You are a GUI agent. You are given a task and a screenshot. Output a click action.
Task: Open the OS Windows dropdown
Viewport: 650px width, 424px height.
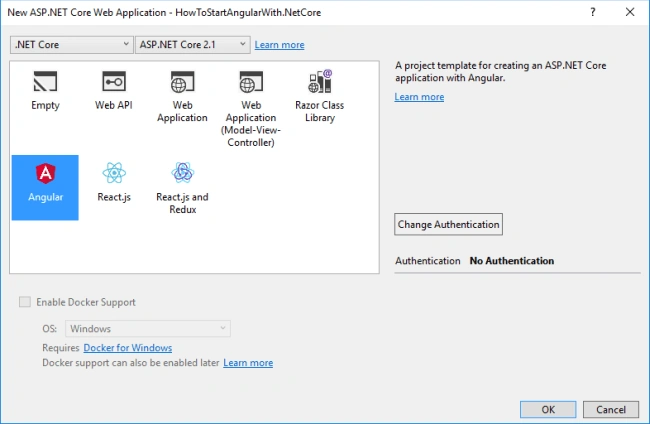[x=148, y=329]
